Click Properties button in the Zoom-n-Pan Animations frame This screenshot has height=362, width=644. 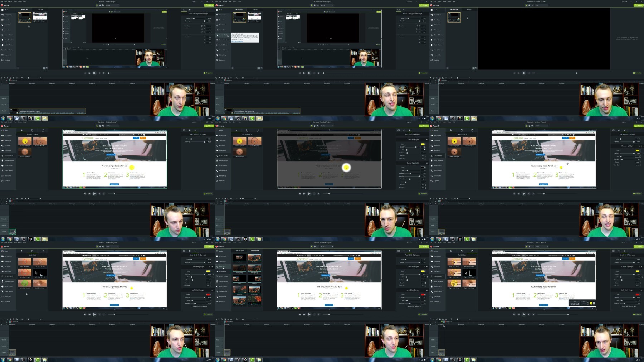423,314
